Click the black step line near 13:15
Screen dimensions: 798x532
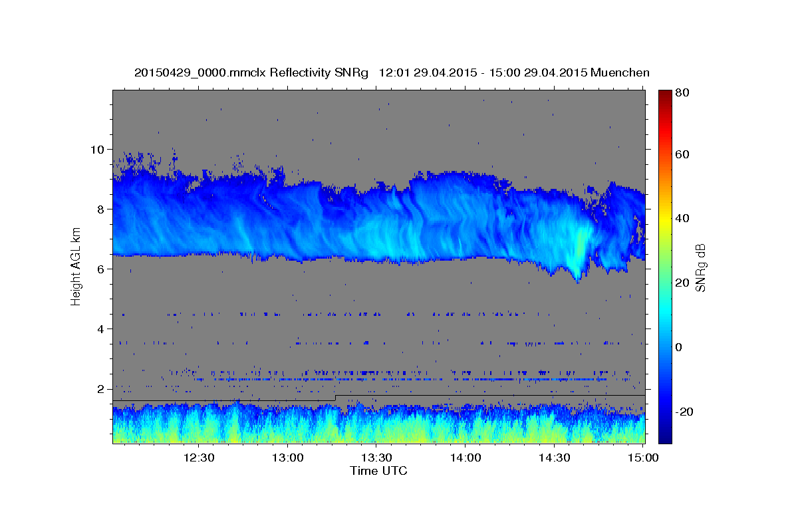coord(336,398)
